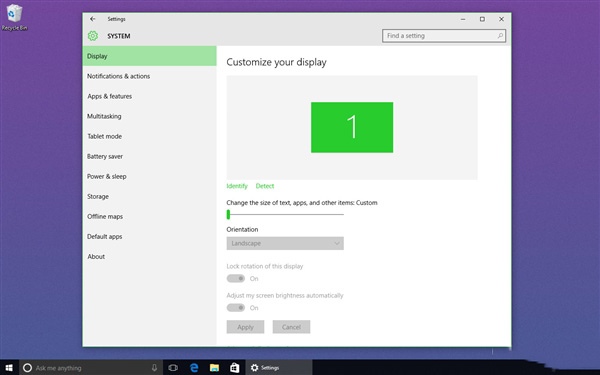Close the Settings window

coord(501,19)
